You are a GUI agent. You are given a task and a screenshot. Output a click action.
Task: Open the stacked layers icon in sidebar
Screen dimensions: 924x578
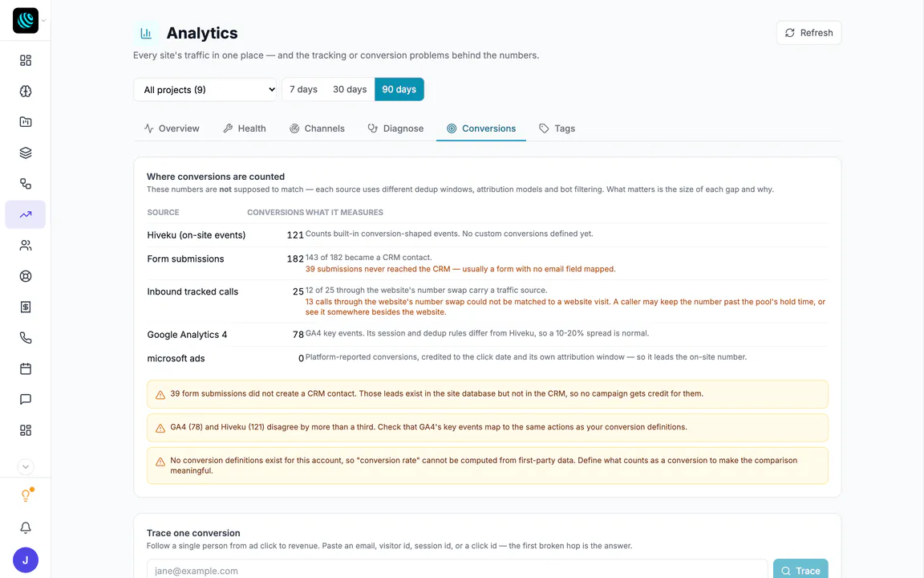point(26,153)
